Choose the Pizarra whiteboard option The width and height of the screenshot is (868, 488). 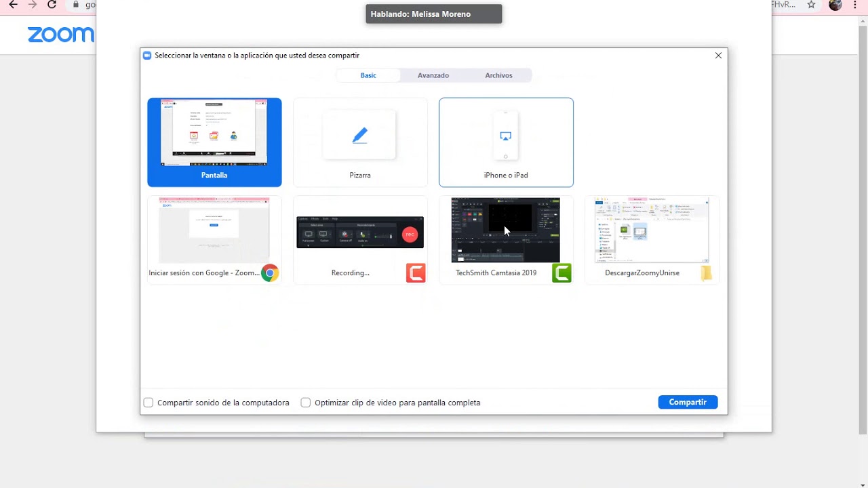[360, 142]
